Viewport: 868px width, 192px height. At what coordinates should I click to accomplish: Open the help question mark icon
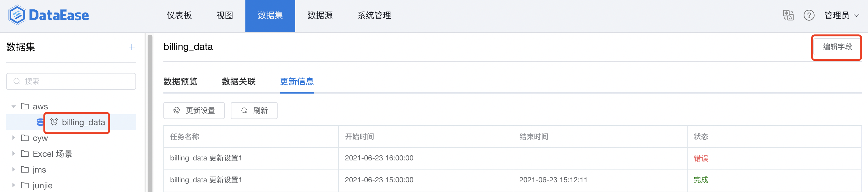tap(809, 15)
